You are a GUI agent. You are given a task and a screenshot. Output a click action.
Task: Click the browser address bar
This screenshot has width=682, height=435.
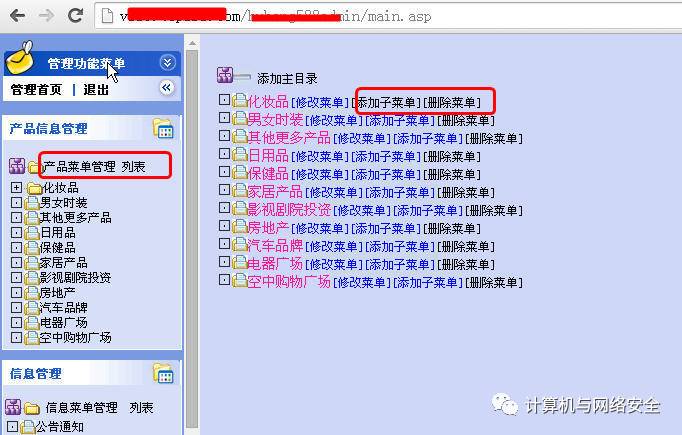pyautogui.click(x=387, y=17)
